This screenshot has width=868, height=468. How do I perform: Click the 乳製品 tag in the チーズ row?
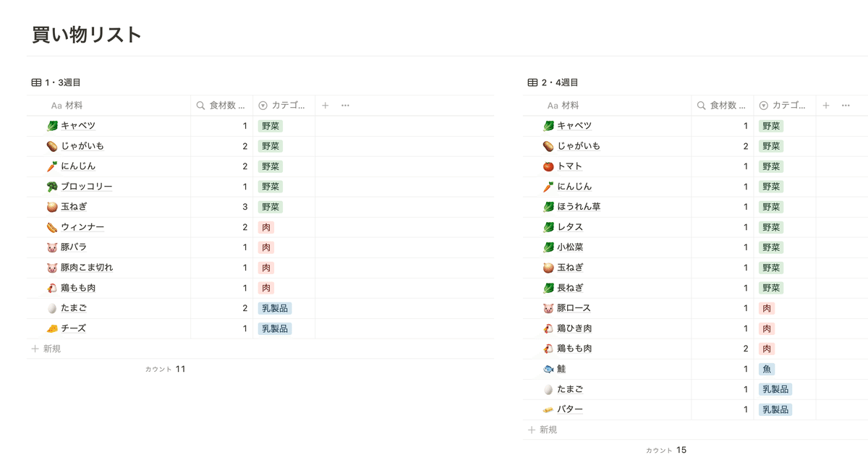coord(275,328)
